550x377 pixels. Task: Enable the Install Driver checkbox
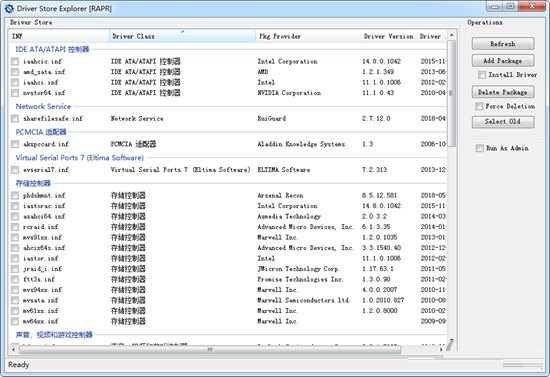[482, 75]
